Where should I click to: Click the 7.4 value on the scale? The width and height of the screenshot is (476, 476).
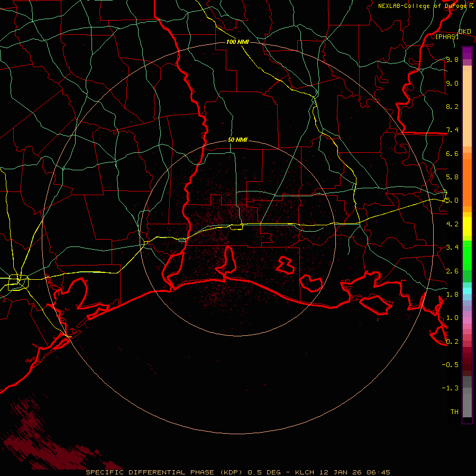pos(452,130)
